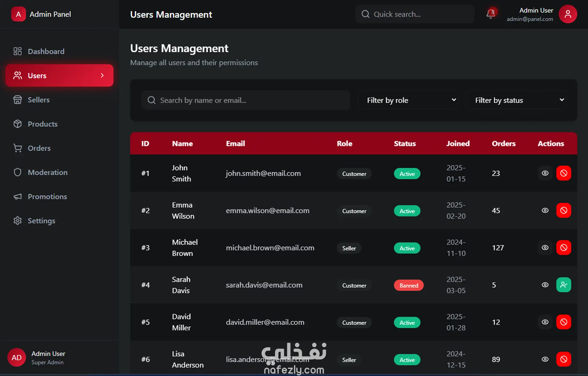Open the Filter by status dropdown
The height and width of the screenshot is (376, 588).
click(x=516, y=100)
